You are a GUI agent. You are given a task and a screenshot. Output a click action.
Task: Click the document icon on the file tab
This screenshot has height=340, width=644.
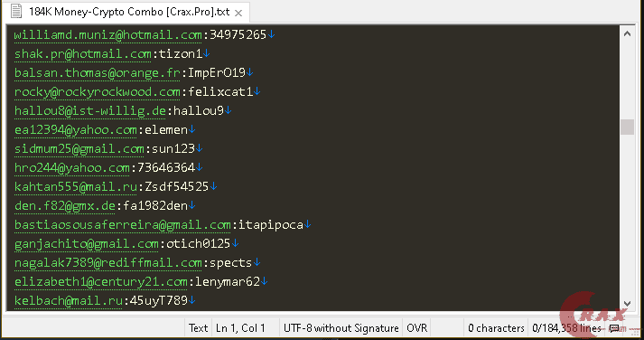click(16, 11)
